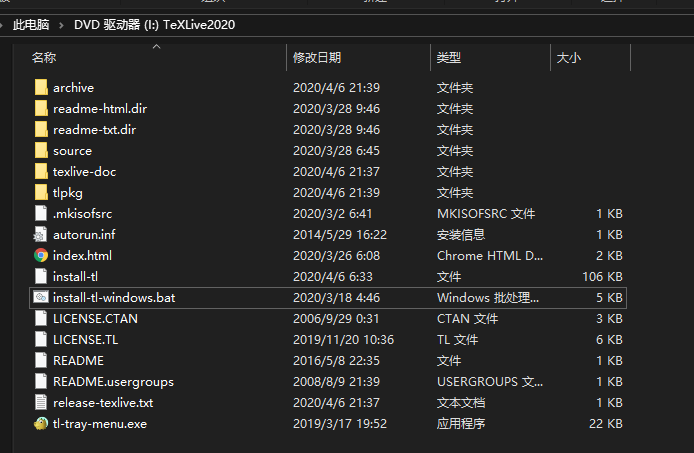Screen dimensions: 694x453
Task: Click the source folder icon
Action: click(x=41, y=151)
